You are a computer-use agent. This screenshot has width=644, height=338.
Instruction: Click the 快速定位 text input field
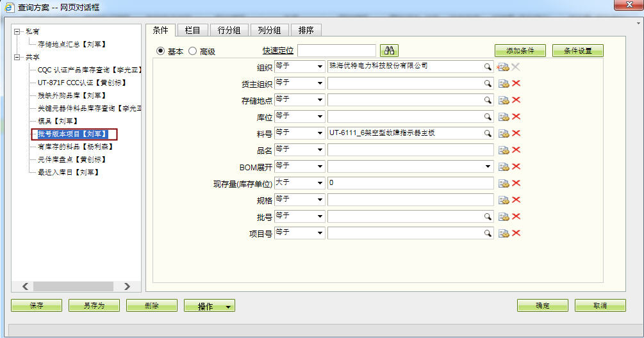pos(337,51)
